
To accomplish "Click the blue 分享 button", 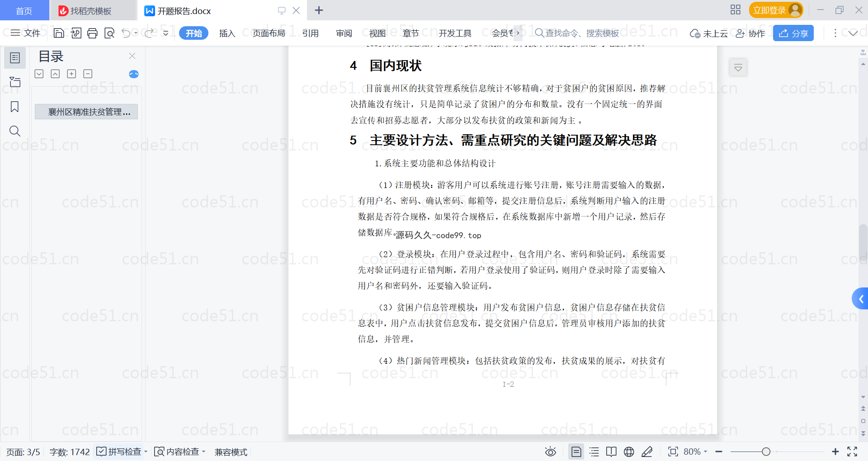I will [793, 33].
